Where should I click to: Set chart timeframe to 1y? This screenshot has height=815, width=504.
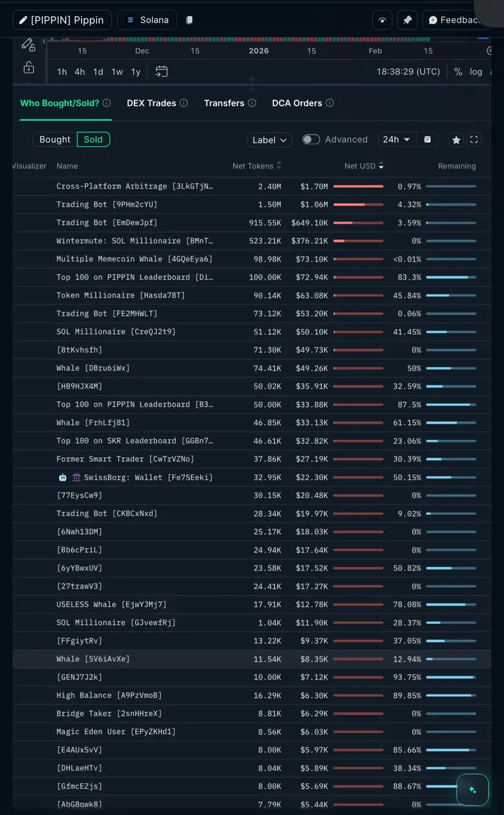tap(136, 72)
